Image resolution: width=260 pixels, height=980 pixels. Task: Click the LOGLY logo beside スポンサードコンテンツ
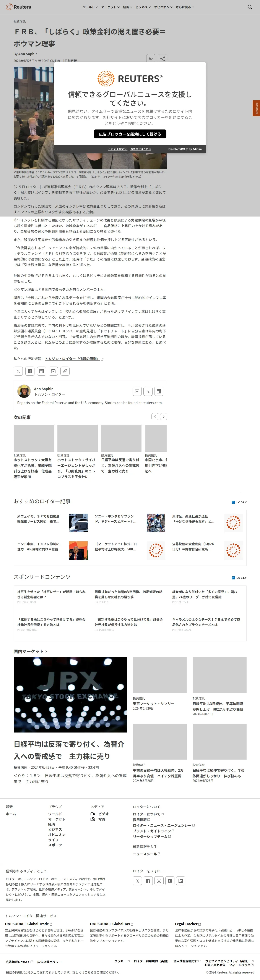pos(239,578)
